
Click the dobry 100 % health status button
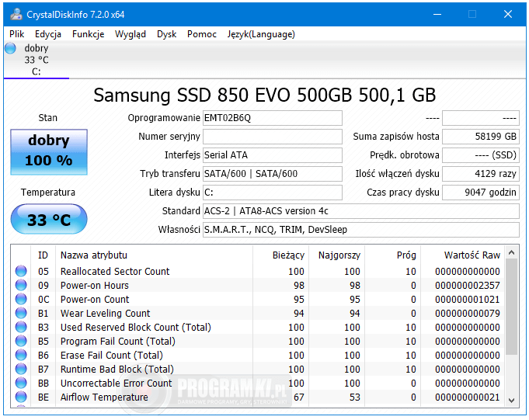pyautogui.click(x=49, y=152)
